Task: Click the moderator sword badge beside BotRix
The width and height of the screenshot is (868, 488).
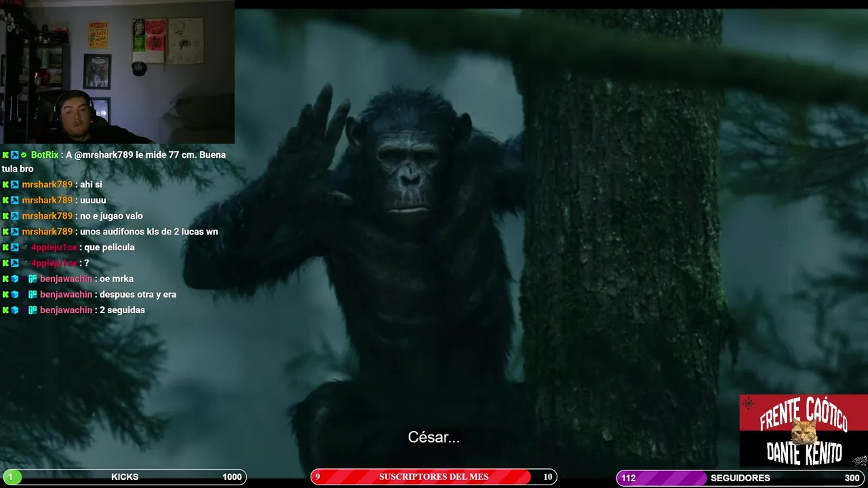Action: coord(14,155)
